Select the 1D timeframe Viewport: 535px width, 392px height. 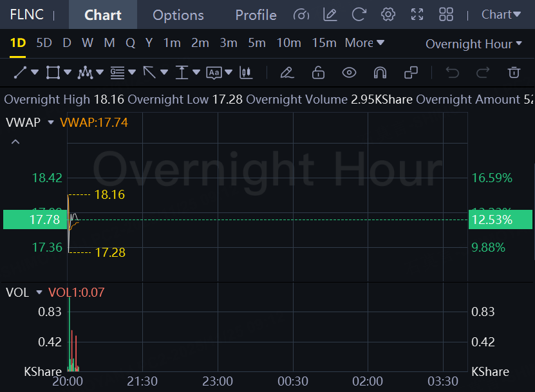[18, 43]
